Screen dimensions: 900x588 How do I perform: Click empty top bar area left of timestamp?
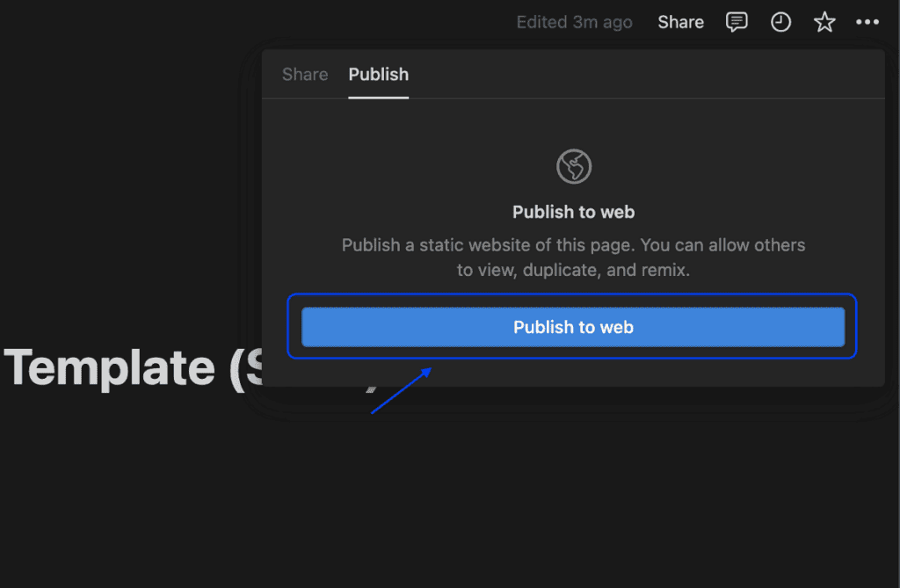(264, 23)
